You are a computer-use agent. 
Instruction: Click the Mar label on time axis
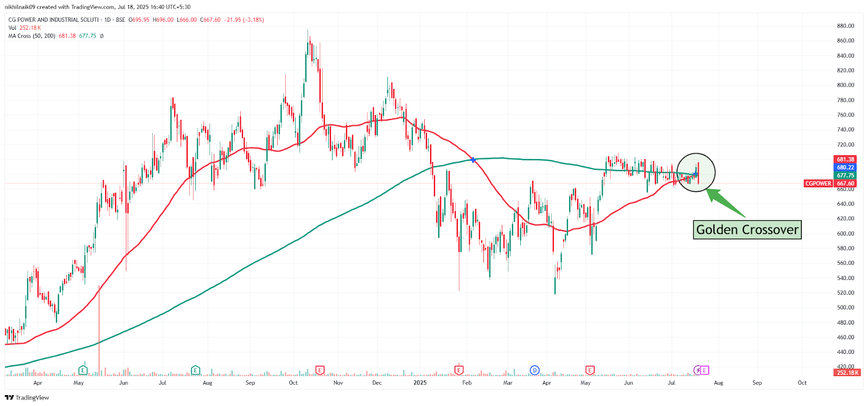(x=508, y=383)
